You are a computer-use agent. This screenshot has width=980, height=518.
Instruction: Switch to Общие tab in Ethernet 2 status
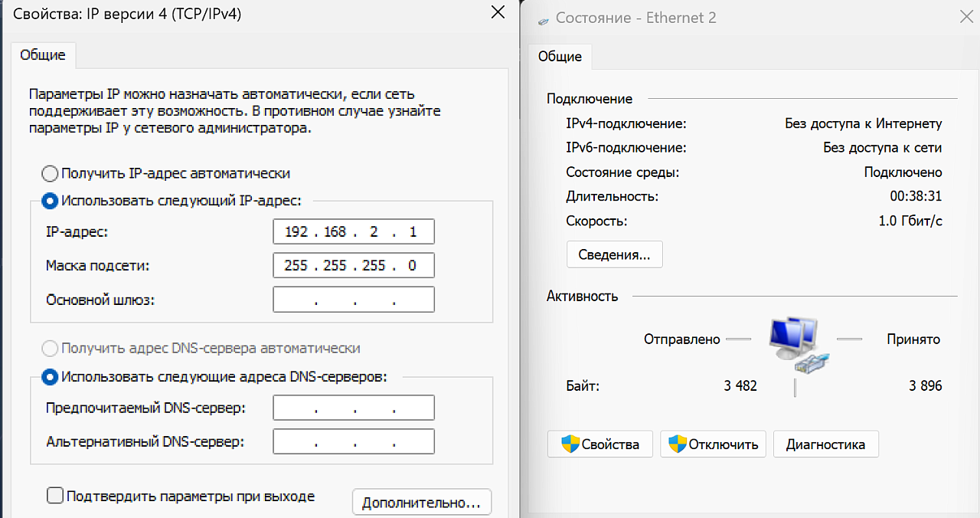point(559,57)
